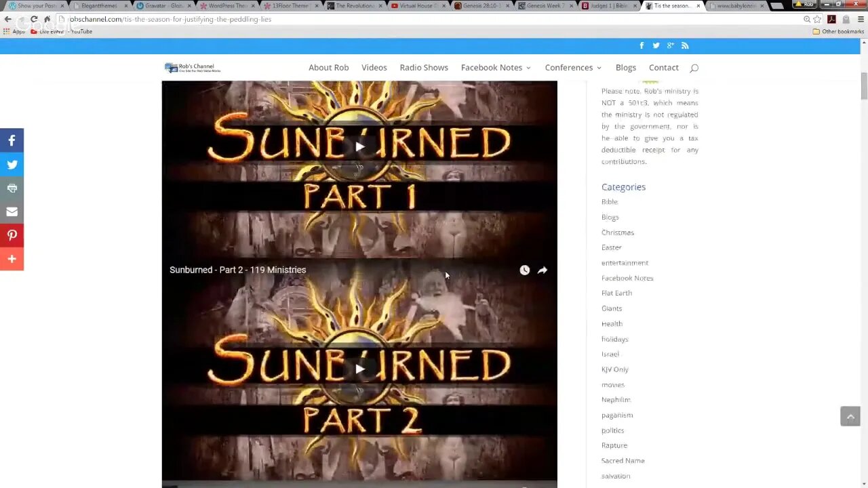Click share arrow on Part 2 video
This screenshot has width=868, height=488.
542,270
